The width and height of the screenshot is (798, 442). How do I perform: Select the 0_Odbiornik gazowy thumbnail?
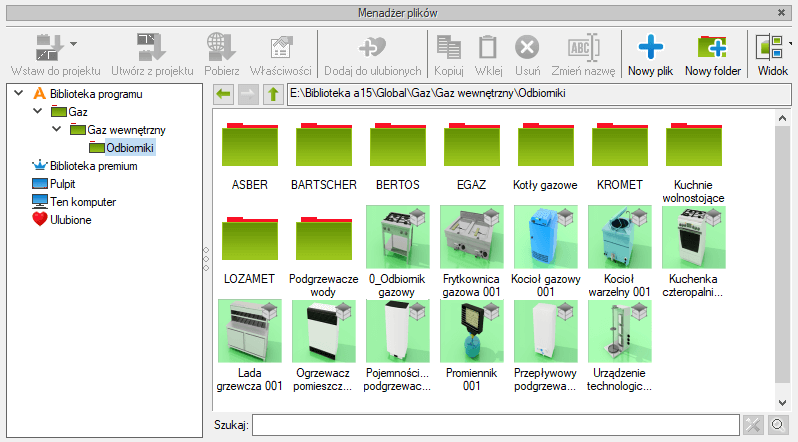(x=397, y=237)
